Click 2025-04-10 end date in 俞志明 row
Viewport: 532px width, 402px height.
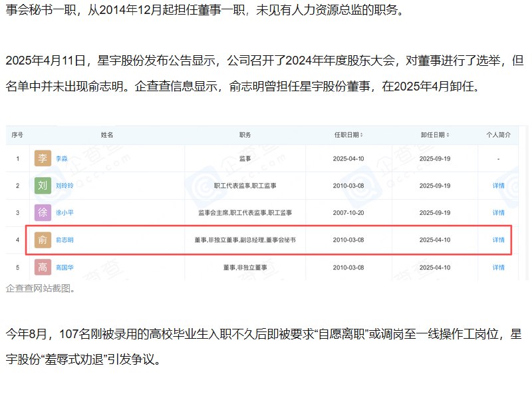tap(435, 240)
